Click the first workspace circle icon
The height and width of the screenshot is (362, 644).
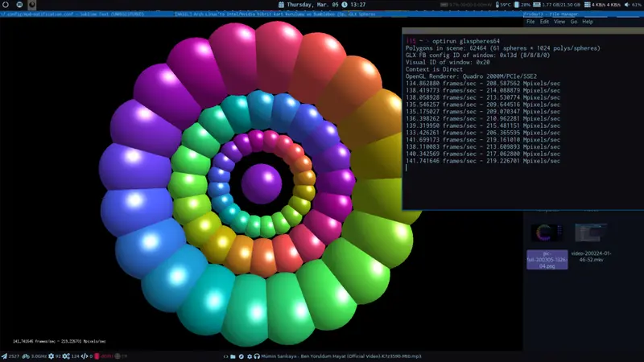pos(6,5)
